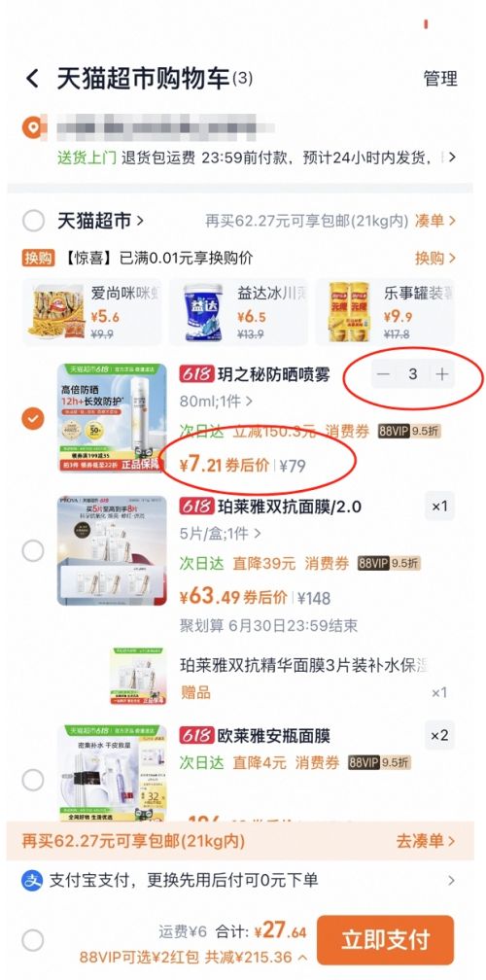Open the 管理 manage option
The image size is (486, 980).
(x=440, y=79)
